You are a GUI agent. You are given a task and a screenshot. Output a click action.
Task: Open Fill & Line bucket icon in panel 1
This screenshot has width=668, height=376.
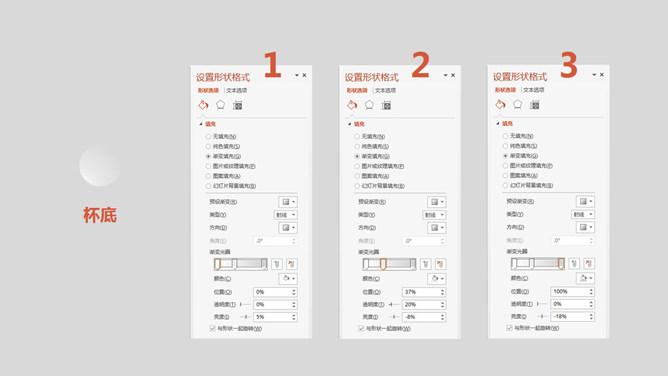(x=203, y=105)
